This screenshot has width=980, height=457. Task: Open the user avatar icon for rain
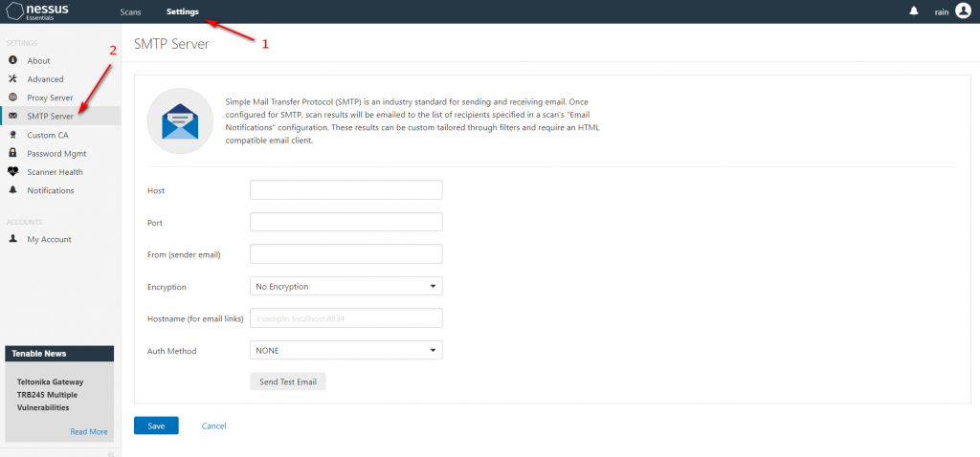click(963, 11)
